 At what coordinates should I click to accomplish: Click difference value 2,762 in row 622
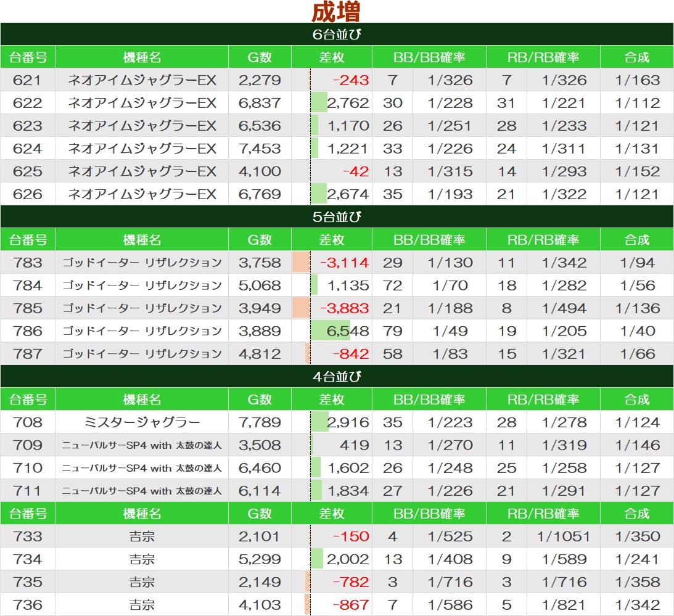(x=348, y=103)
